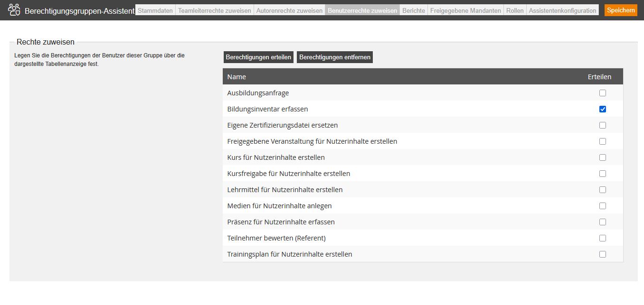This screenshot has height=305, width=644.
Task: Enable Medien für Nutzerinhalte anlegen checkbox
Action: (x=603, y=206)
